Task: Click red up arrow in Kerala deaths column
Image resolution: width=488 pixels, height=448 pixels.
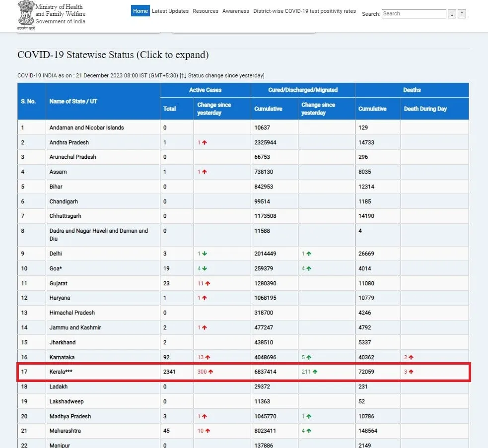Action: click(x=411, y=372)
